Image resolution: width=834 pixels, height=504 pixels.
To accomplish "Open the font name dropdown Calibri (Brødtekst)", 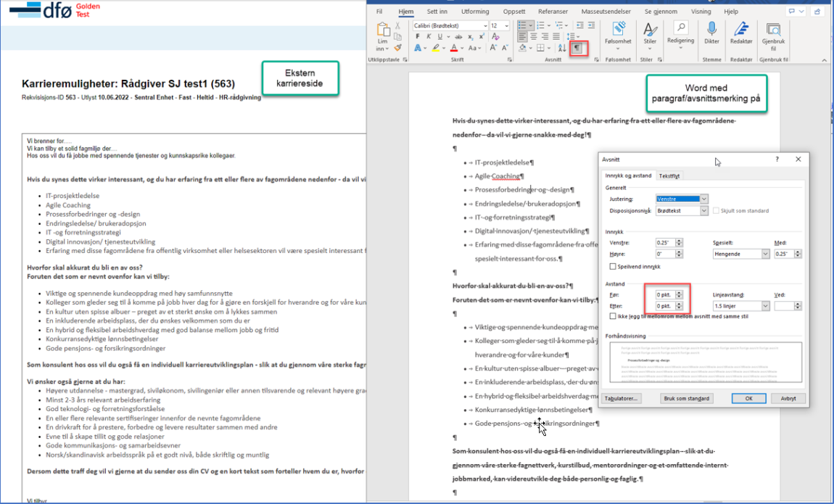I will click(x=485, y=25).
